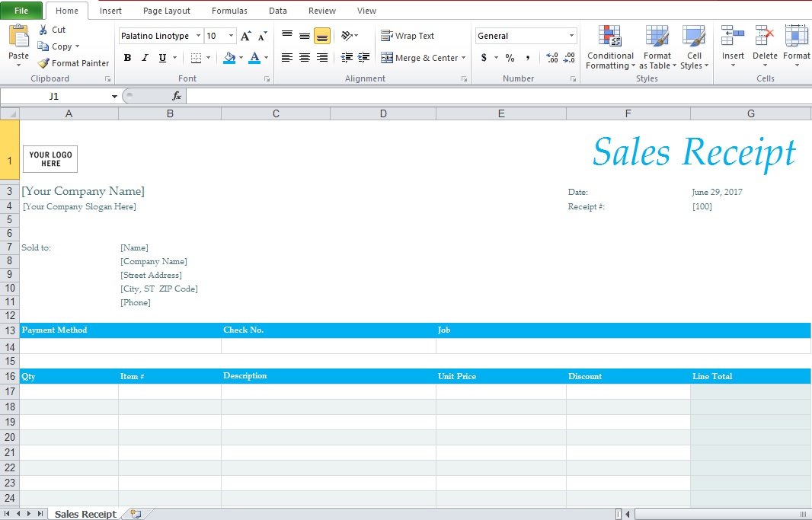Open Conditional Formatting menu
This screenshot has height=520, width=812.
610,48
